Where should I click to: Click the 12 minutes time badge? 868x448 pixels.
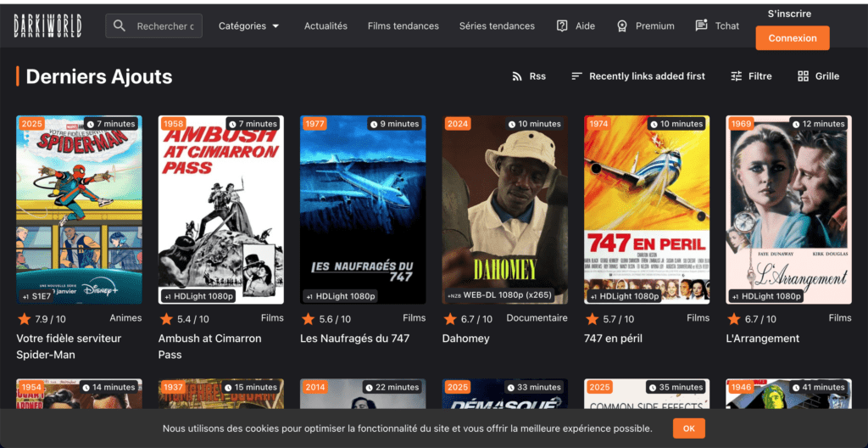(820, 124)
